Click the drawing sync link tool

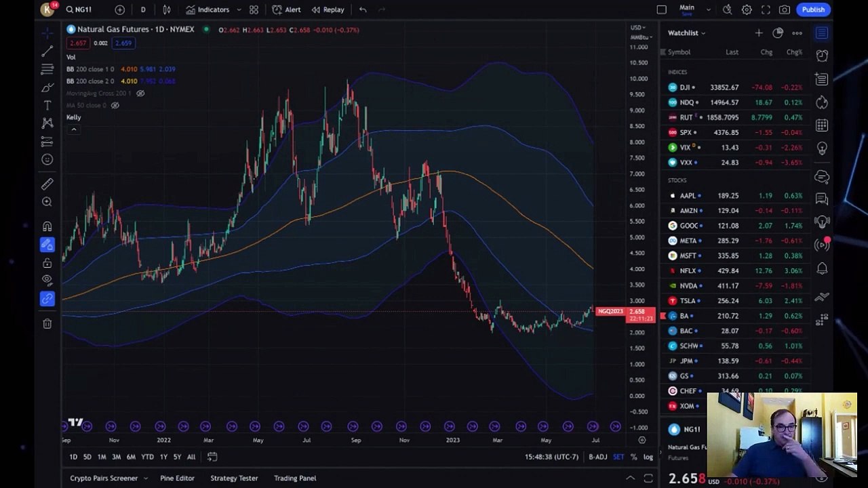(47, 298)
